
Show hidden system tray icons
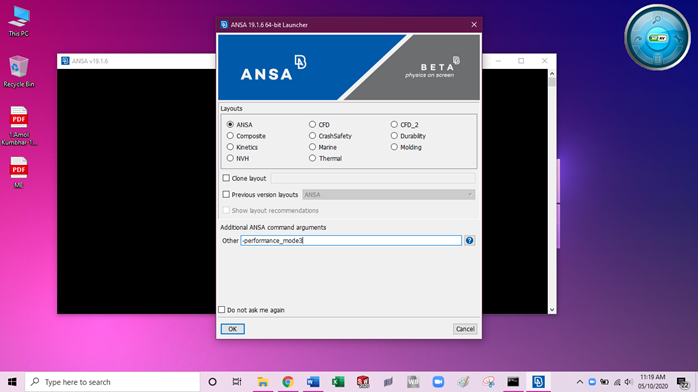click(580, 382)
